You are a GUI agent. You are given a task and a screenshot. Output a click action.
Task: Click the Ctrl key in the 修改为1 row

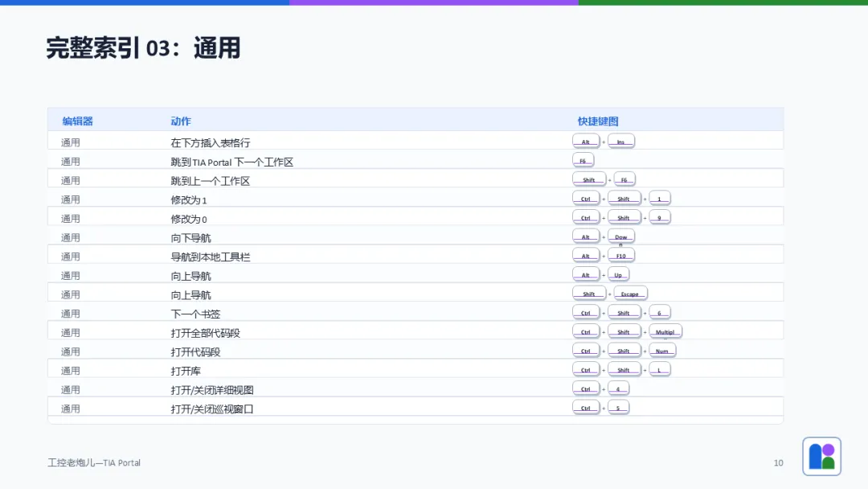(x=586, y=199)
